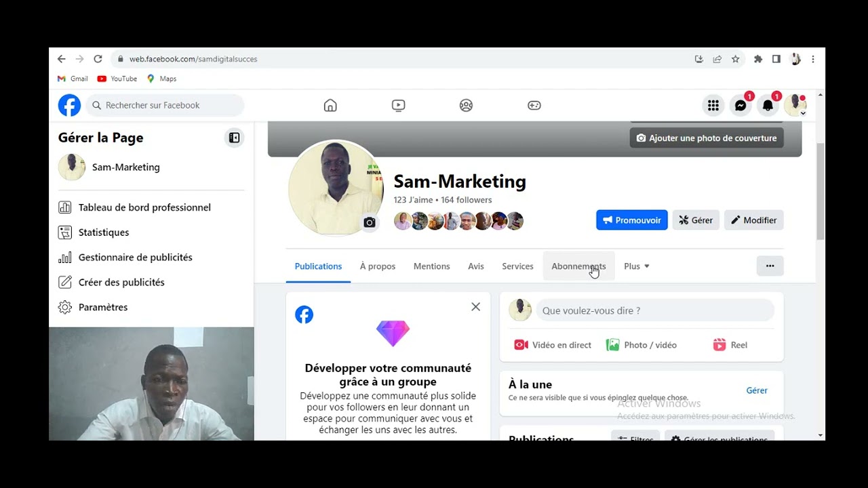The width and height of the screenshot is (868, 488).
Task: Go back with the browser back arrow
Action: pyautogui.click(x=61, y=59)
